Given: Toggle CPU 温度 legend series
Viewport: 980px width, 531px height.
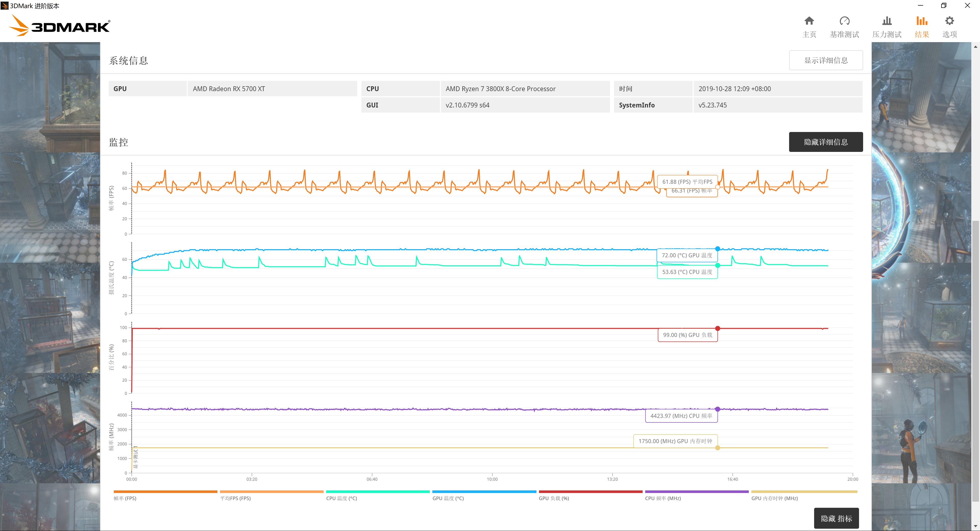Looking at the screenshot, I should 341,498.
